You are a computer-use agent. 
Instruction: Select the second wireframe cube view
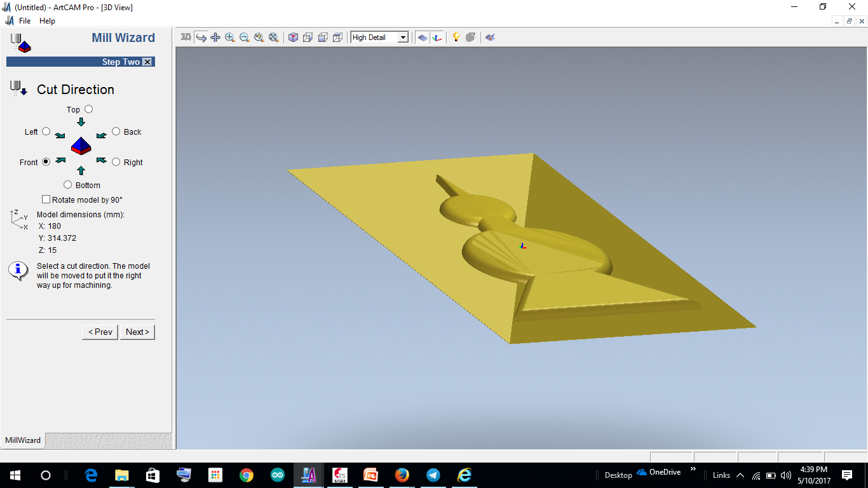pos(308,37)
